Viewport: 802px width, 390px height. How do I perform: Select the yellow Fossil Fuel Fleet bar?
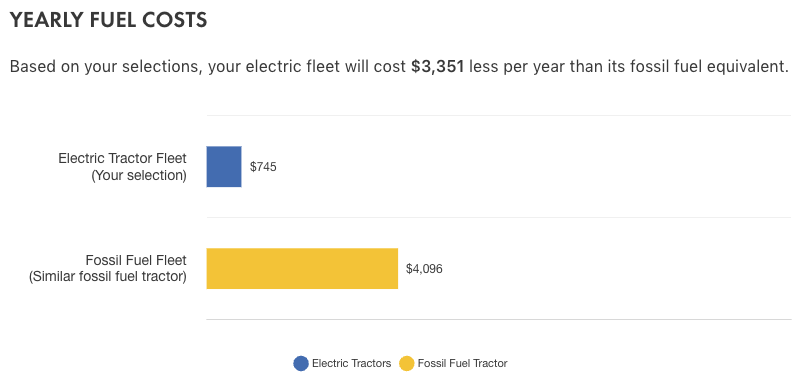[302, 269]
